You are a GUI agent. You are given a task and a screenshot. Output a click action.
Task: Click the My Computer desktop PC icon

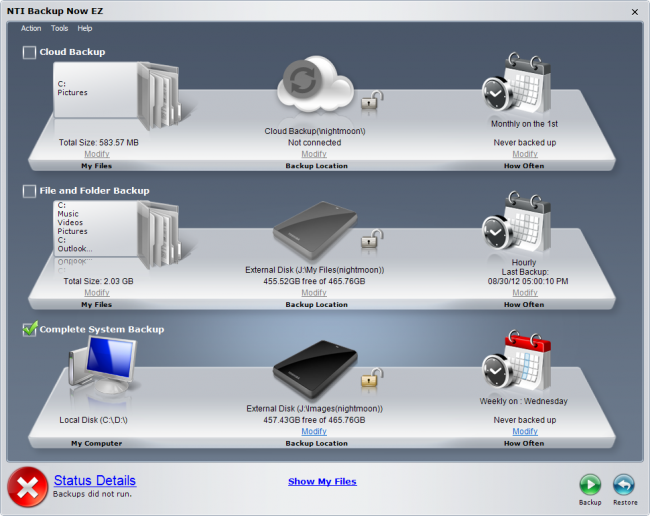click(103, 365)
